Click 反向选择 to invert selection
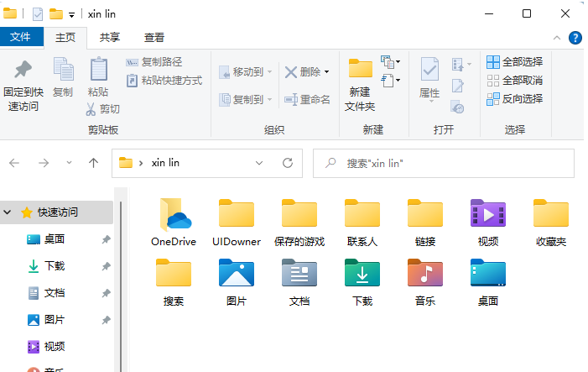The width and height of the screenshot is (588, 372). click(514, 98)
